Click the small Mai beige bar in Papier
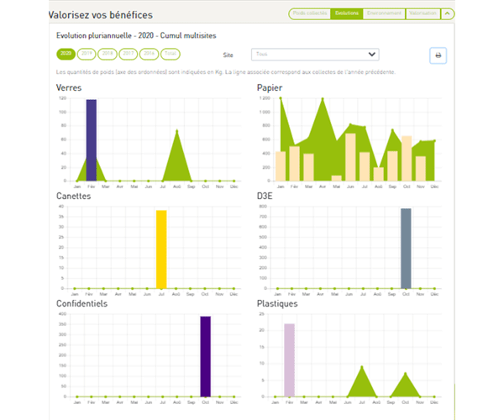The image size is (504, 420). point(336,178)
